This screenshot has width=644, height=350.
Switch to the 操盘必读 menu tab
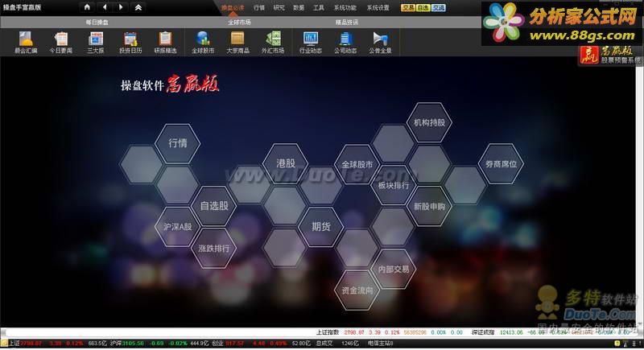point(233,8)
